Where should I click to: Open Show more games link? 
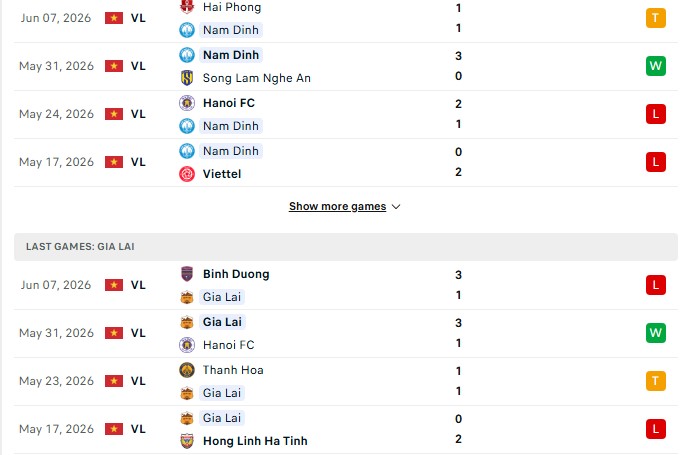(337, 206)
